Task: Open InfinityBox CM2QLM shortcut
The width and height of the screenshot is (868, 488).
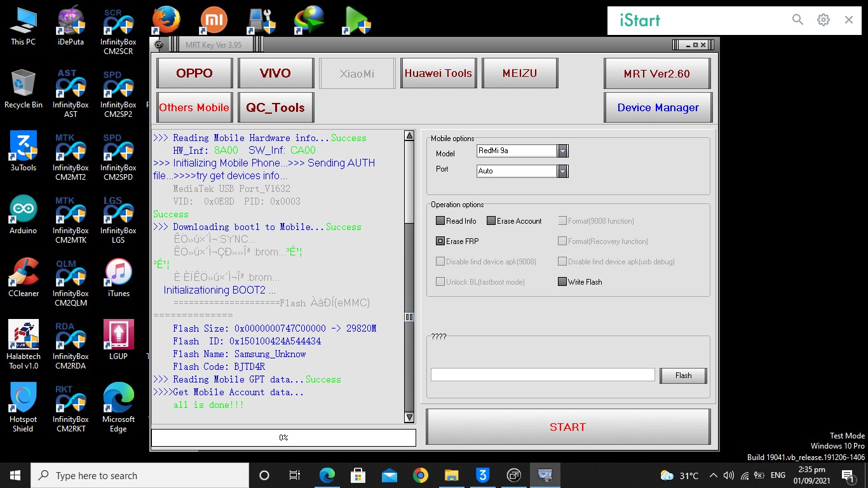Action: 71,281
